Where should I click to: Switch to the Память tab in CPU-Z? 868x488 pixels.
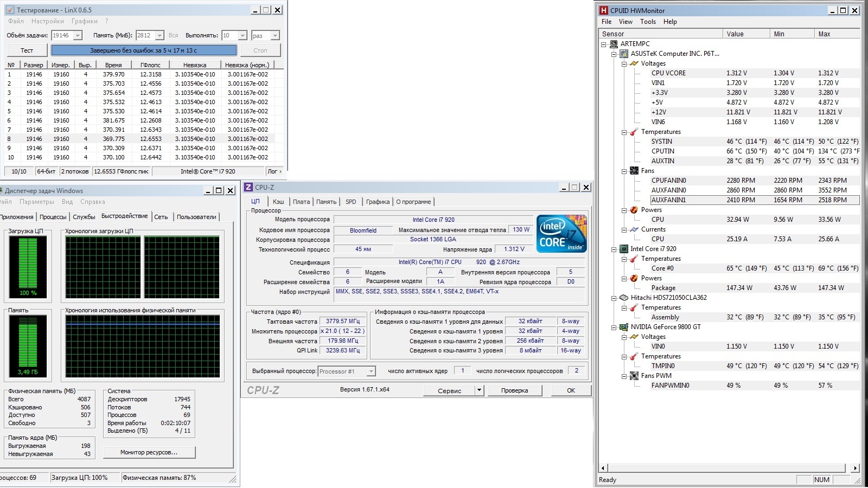point(326,202)
